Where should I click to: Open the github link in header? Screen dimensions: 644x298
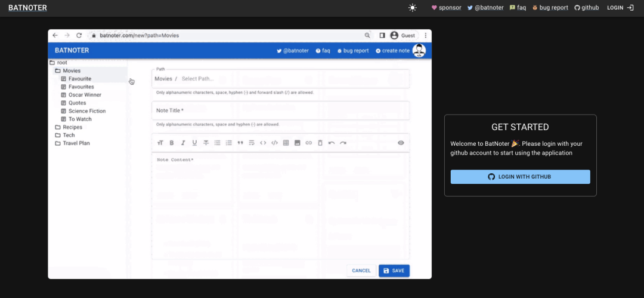587,7
